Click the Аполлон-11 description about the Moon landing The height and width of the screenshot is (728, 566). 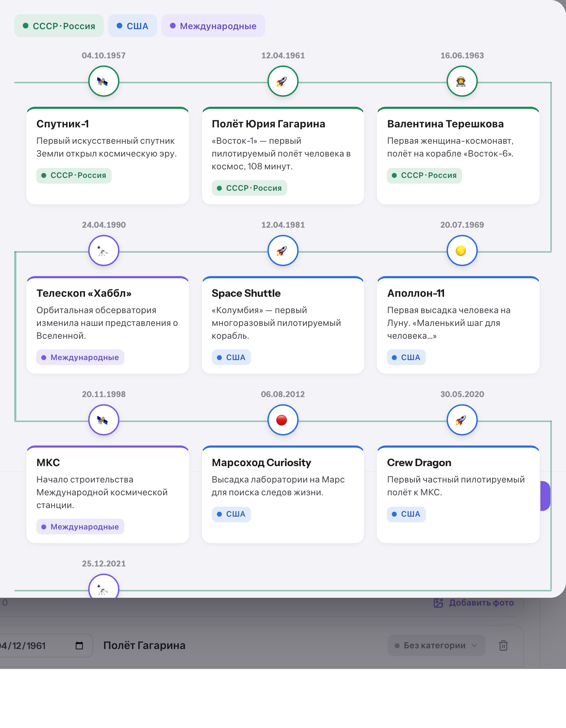coord(449,323)
